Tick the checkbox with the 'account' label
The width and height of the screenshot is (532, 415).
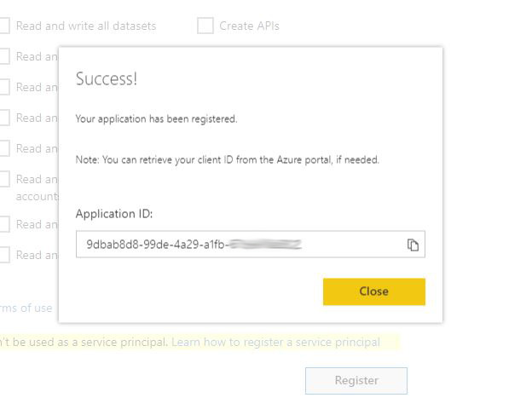click(3, 179)
